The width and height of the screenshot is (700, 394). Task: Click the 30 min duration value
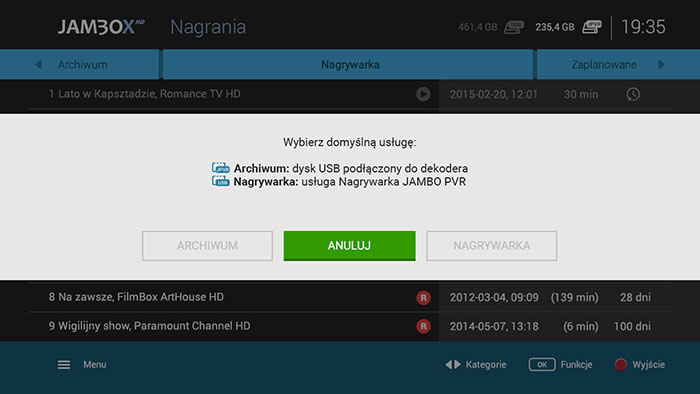[581, 95]
